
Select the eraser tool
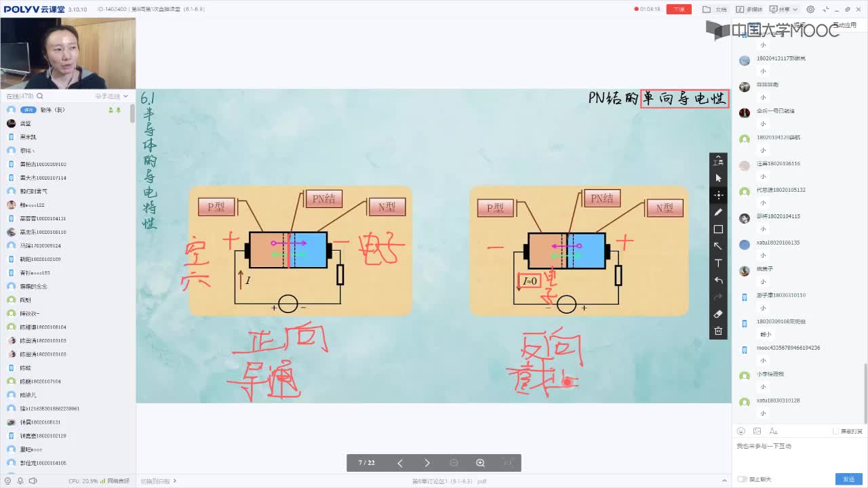click(x=718, y=314)
